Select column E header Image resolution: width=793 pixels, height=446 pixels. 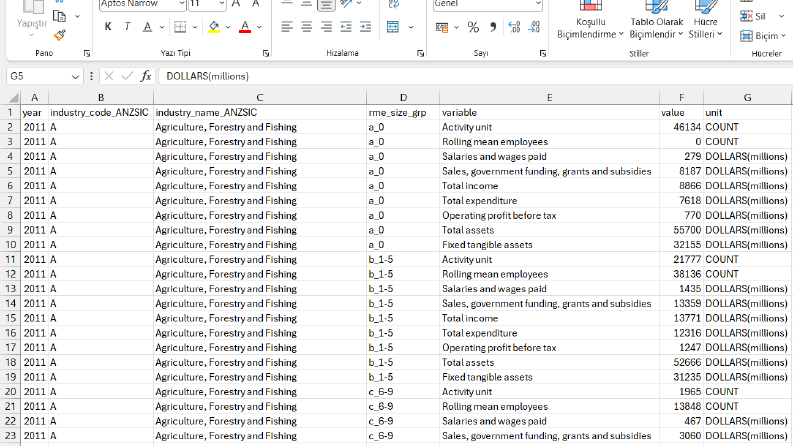pos(549,98)
